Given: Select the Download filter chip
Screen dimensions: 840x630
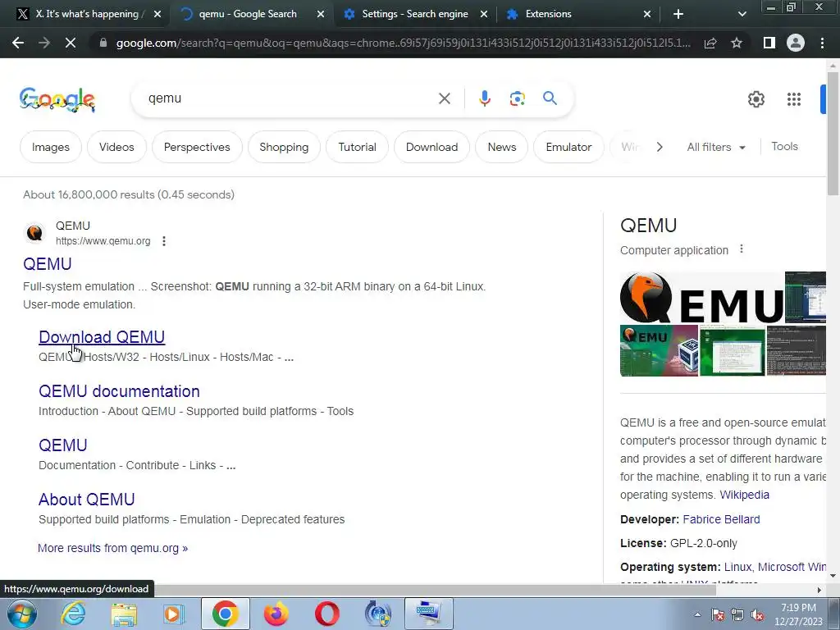Looking at the screenshot, I should (431, 147).
